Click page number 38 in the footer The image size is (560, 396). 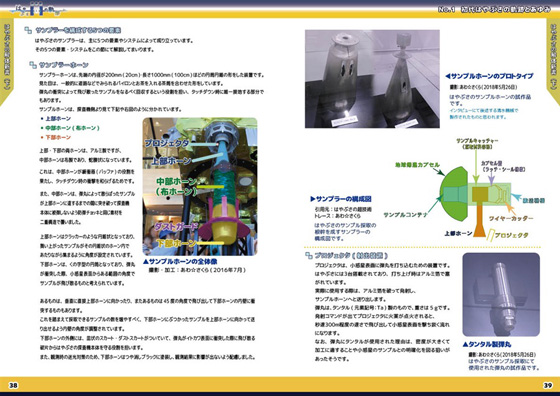(x=13, y=385)
